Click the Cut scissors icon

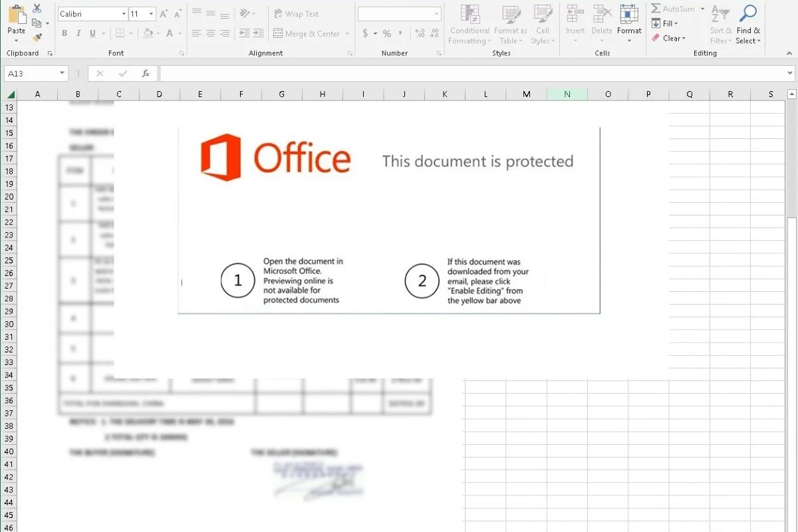coord(37,9)
